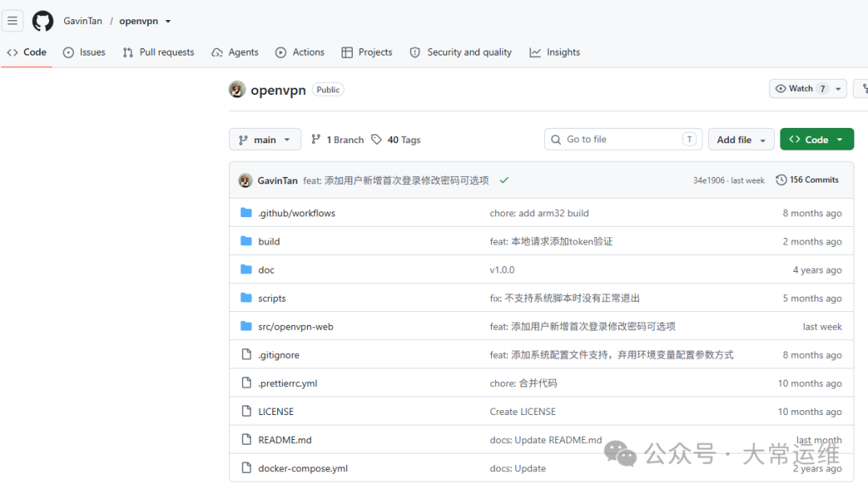Switch to the Code tab
This screenshot has width=868, height=489.
coord(27,52)
